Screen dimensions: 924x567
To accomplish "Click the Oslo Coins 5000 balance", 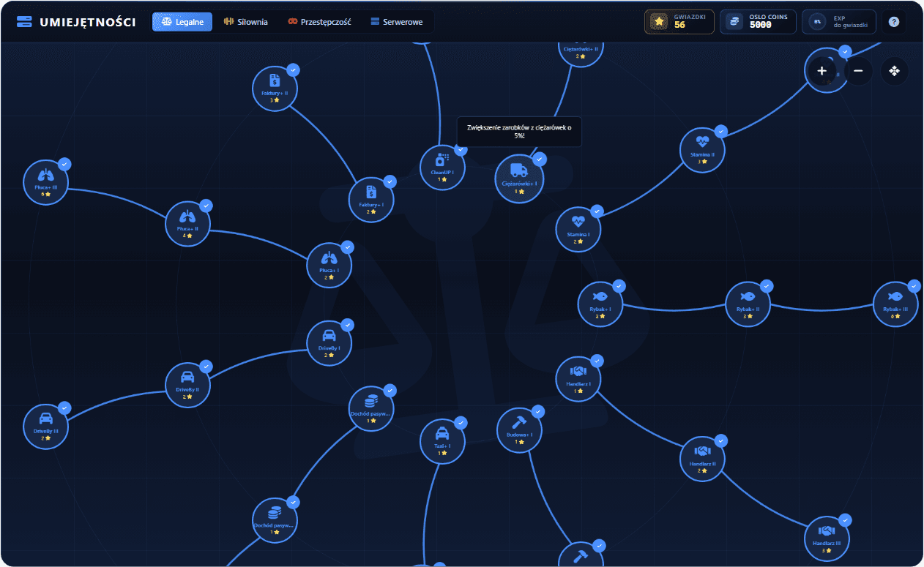I will click(758, 22).
